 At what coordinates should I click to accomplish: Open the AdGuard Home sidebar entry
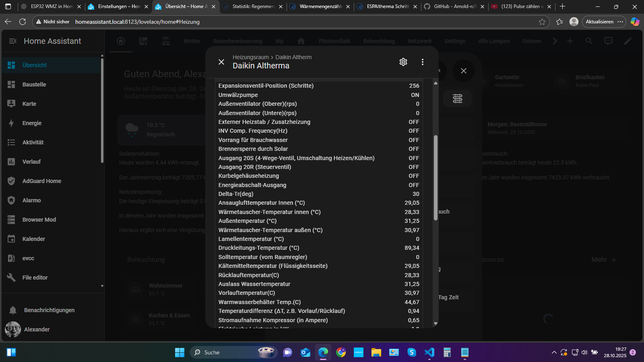[41, 181]
